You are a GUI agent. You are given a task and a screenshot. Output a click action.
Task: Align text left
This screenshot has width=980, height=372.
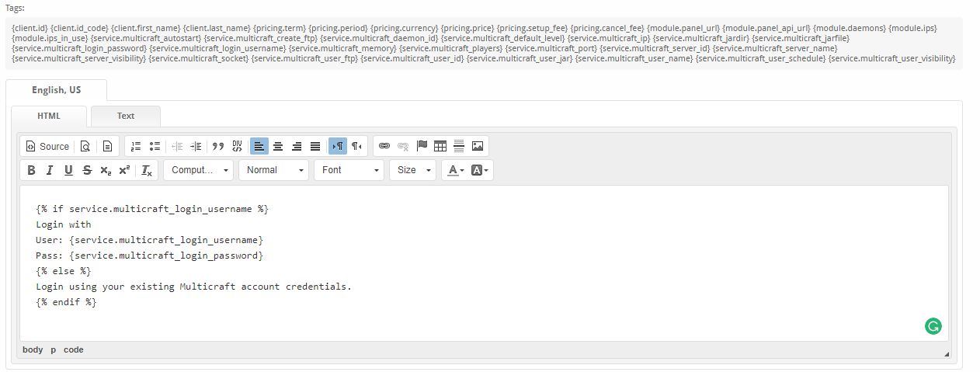[x=259, y=146]
